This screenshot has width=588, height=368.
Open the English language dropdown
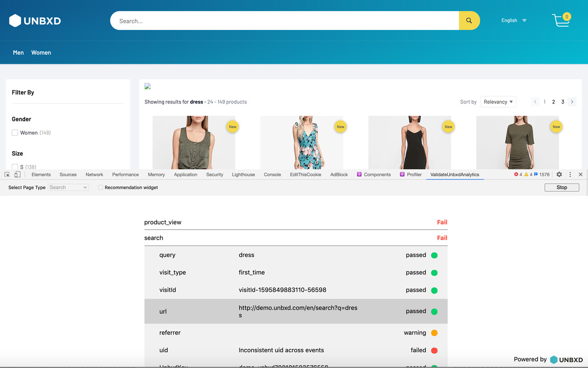tap(513, 20)
